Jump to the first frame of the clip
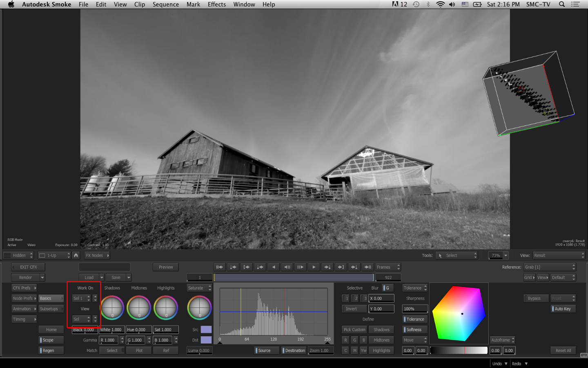Image resolution: width=588 pixels, height=368 pixels. (x=220, y=267)
